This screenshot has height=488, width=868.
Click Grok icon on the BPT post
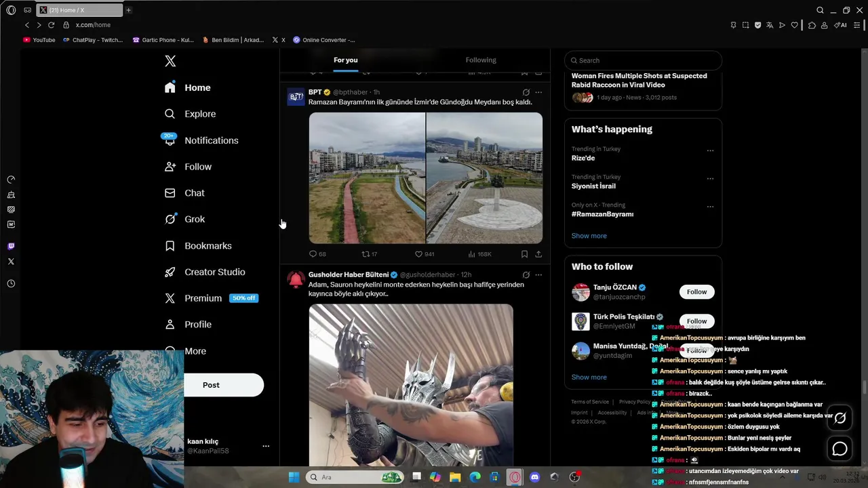(526, 92)
